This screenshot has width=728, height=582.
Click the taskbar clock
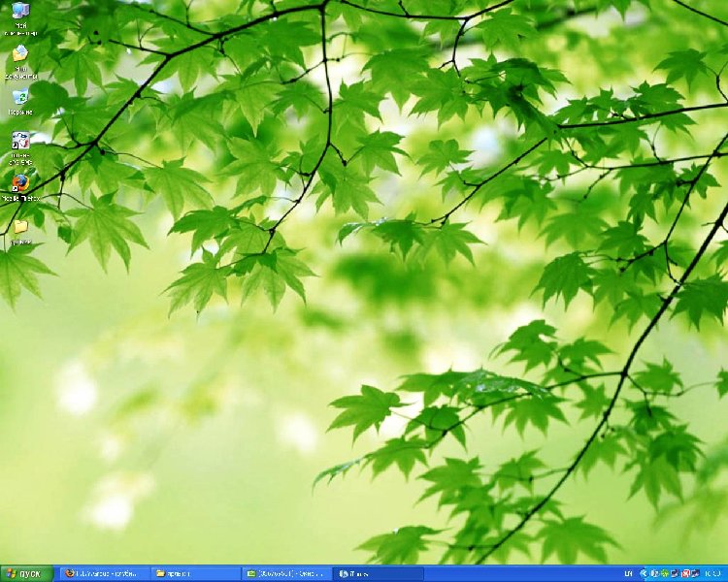[712, 573]
